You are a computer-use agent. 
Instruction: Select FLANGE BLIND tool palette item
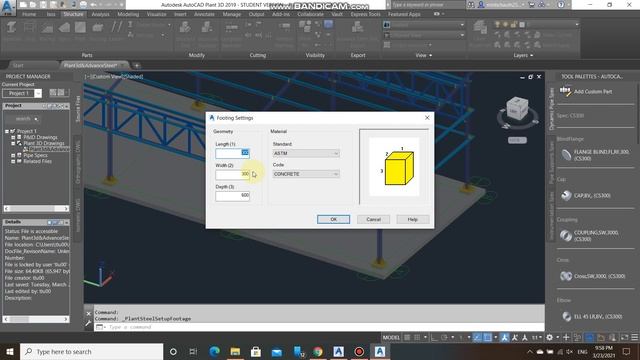[x=597, y=155]
